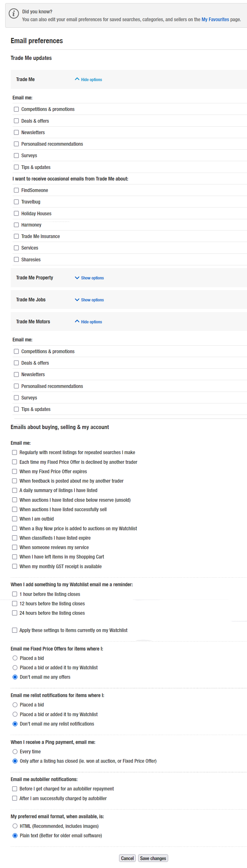247x868 pixels.
Task: Enable email when I am outbid
Action: pos(14,518)
